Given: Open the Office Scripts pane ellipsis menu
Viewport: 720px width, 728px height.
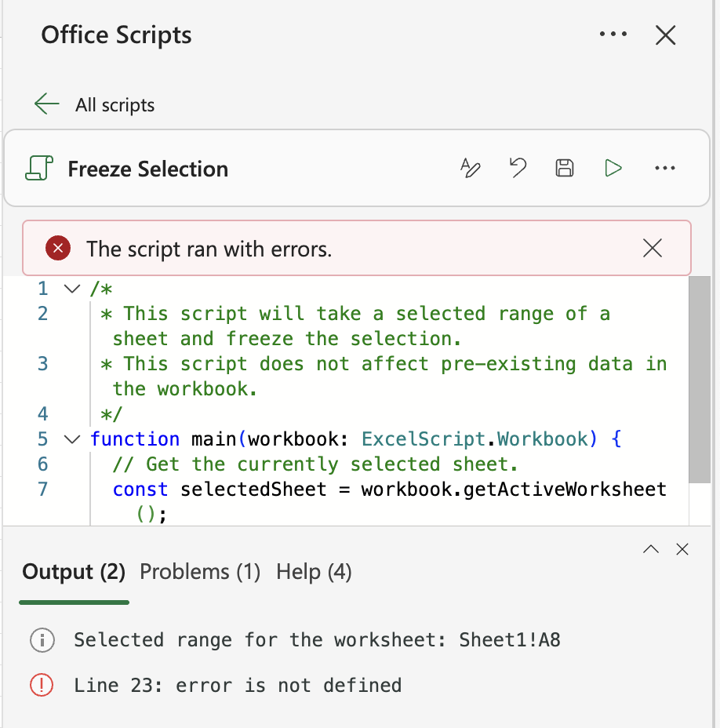Looking at the screenshot, I should pyautogui.click(x=613, y=34).
